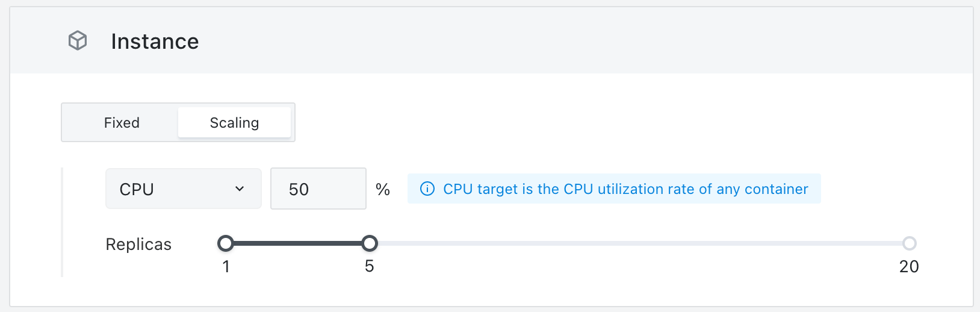This screenshot has width=980, height=312.
Task: Select the Scaling mode option
Action: (234, 123)
